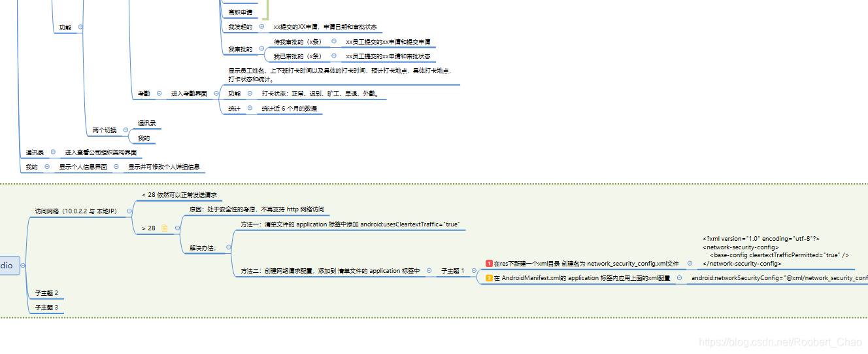Click the orange priority 2 marker
868x354 pixels.
pyautogui.click(x=489, y=278)
